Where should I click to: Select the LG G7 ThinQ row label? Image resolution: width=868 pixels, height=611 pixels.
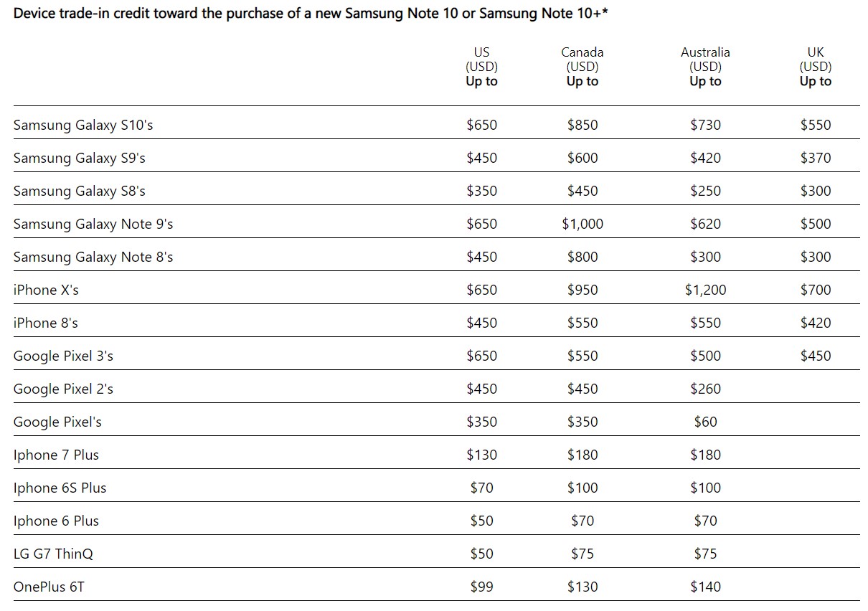coord(53,554)
